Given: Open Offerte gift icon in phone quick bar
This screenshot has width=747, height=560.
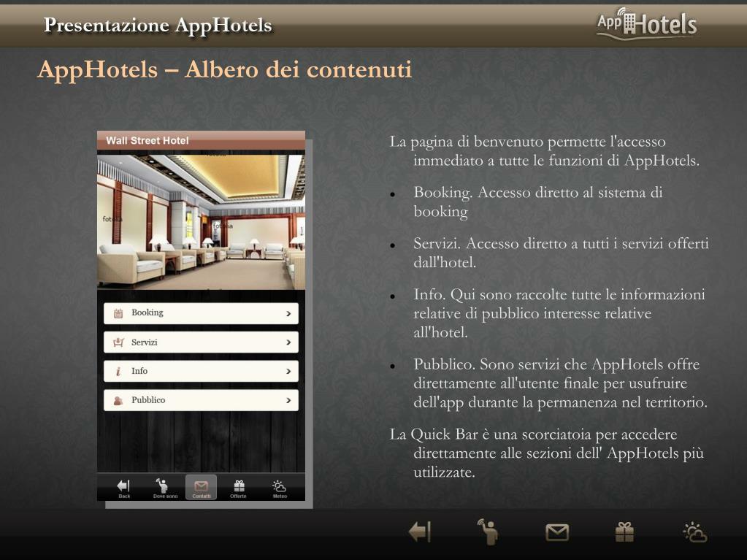Looking at the screenshot, I should (x=238, y=488).
